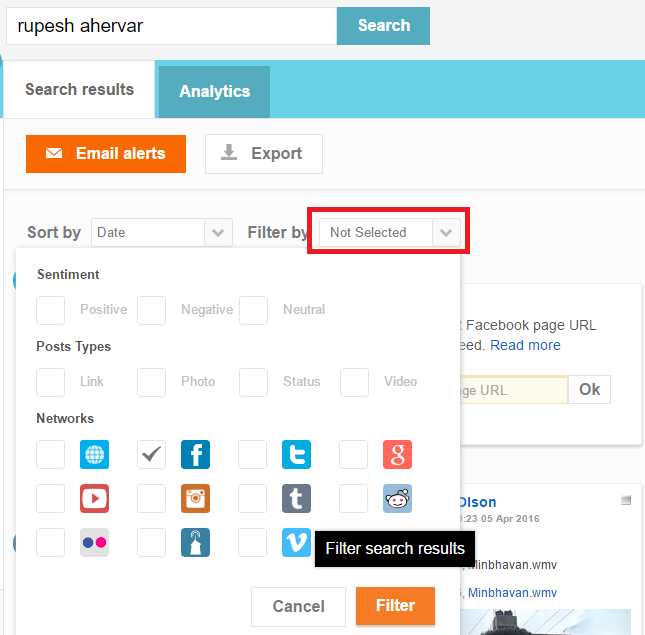The width and height of the screenshot is (645, 635).
Task: Click the envelope icon on Email alerts
Action: [54, 153]
